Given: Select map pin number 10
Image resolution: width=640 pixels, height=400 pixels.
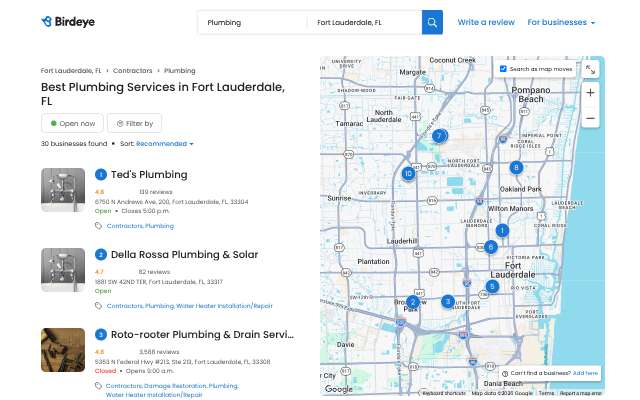Looking at the screenshot, I should 408,173.
